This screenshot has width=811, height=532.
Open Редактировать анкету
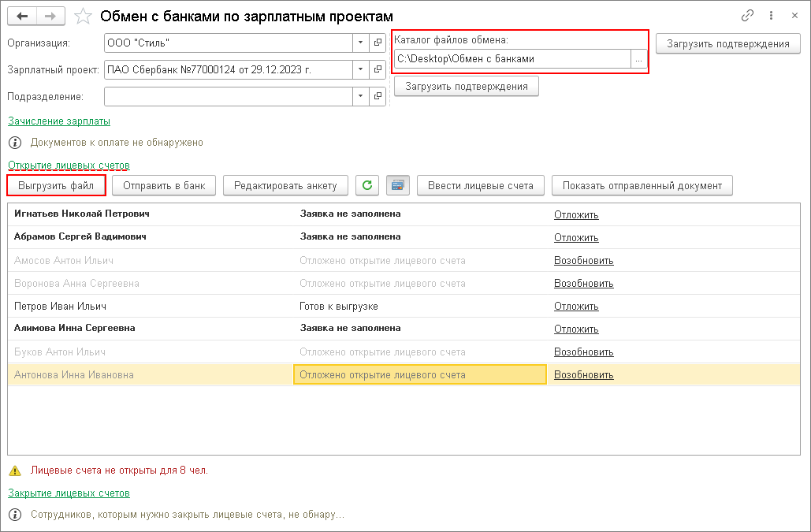(x=285, y=186)
